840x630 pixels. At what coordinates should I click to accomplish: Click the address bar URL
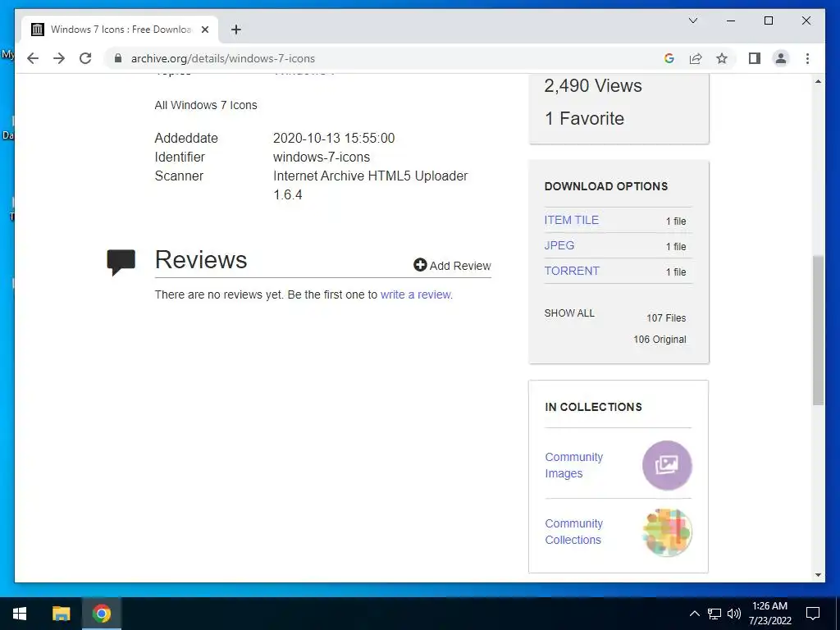(x=223, y=58)
